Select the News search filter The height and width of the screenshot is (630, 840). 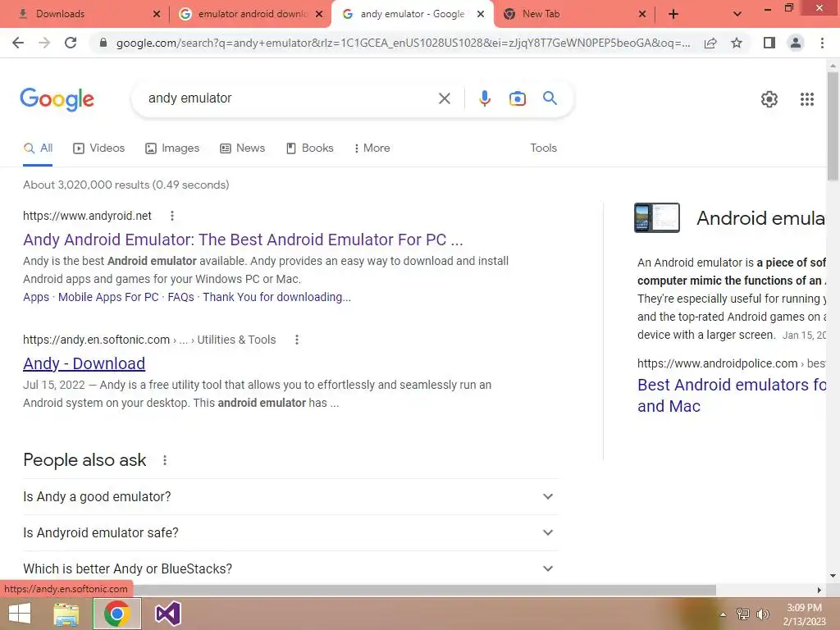point(243,148)
